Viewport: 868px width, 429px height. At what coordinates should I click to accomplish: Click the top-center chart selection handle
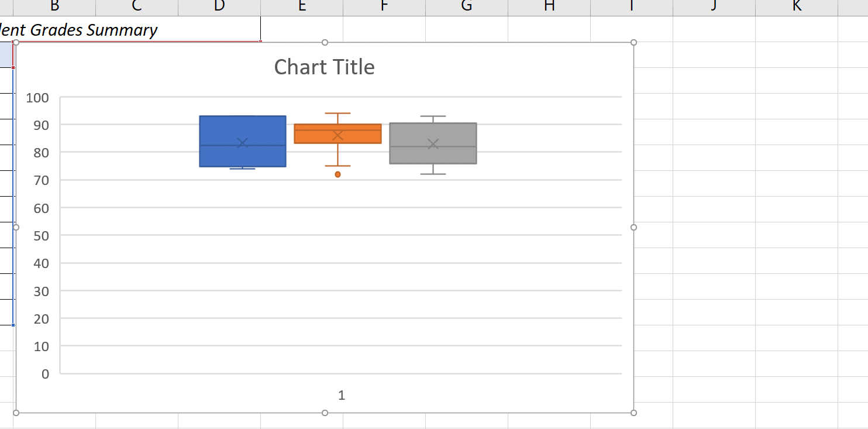[x=325, y=42]
